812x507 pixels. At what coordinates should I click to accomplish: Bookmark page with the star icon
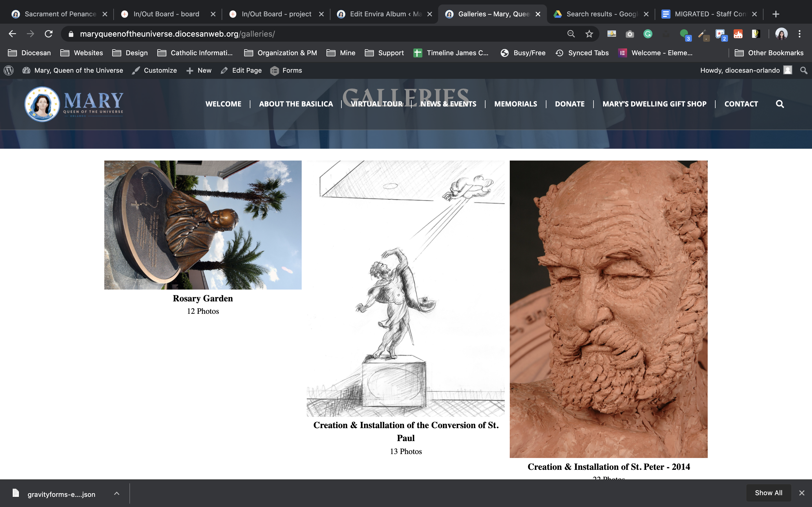[x=589, y=34]
